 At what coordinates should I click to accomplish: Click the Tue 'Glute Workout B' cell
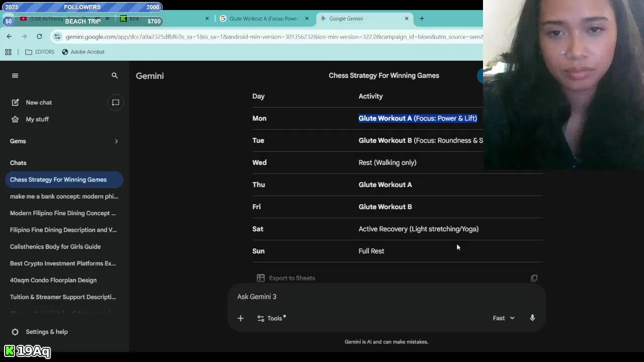tap(421, 140)
